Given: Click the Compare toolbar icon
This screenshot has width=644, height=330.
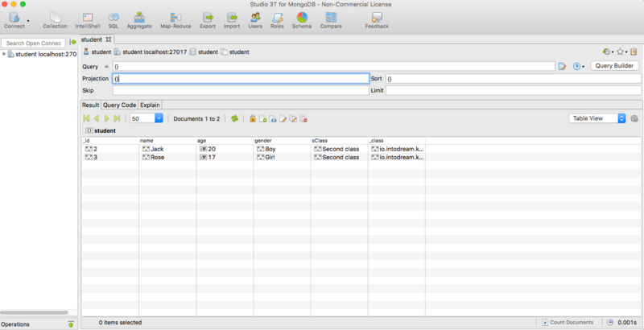Looking at the screenshot, I should point(331,20).
